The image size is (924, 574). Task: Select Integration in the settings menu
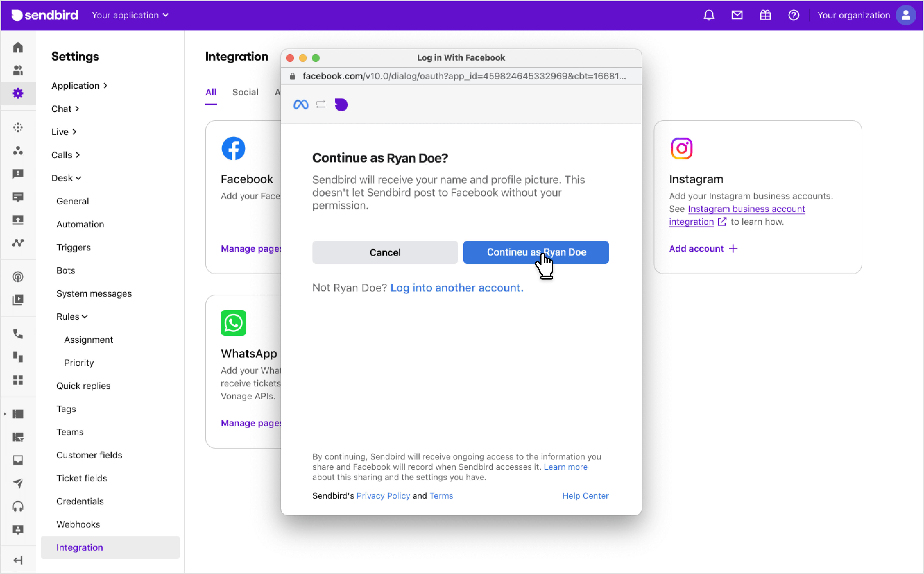(x=79, y=547)
